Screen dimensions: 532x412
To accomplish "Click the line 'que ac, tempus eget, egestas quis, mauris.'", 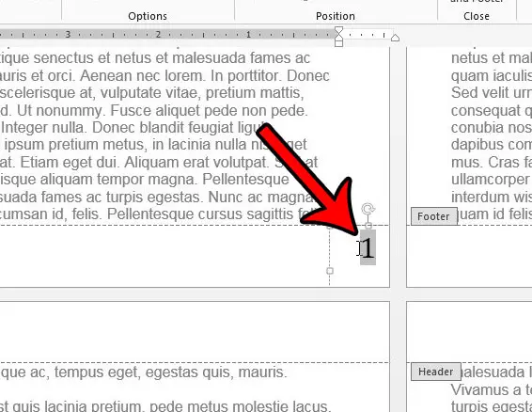I will click(x=144, y=372).
